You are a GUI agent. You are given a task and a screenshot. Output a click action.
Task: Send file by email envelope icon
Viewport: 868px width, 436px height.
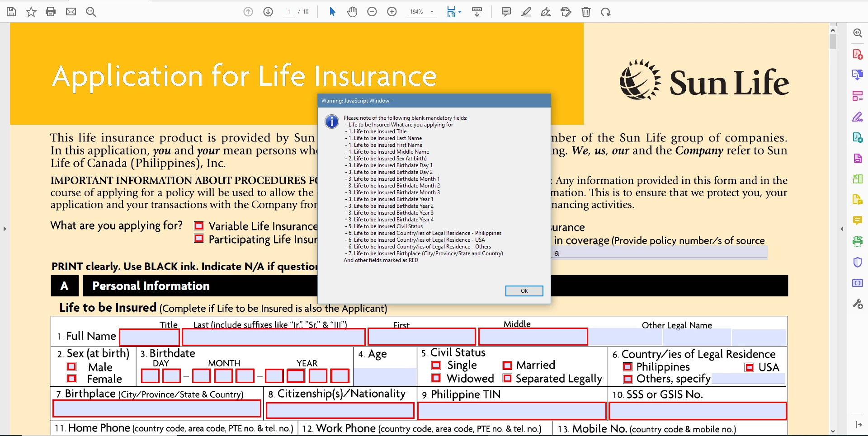(x=71, y=12)
